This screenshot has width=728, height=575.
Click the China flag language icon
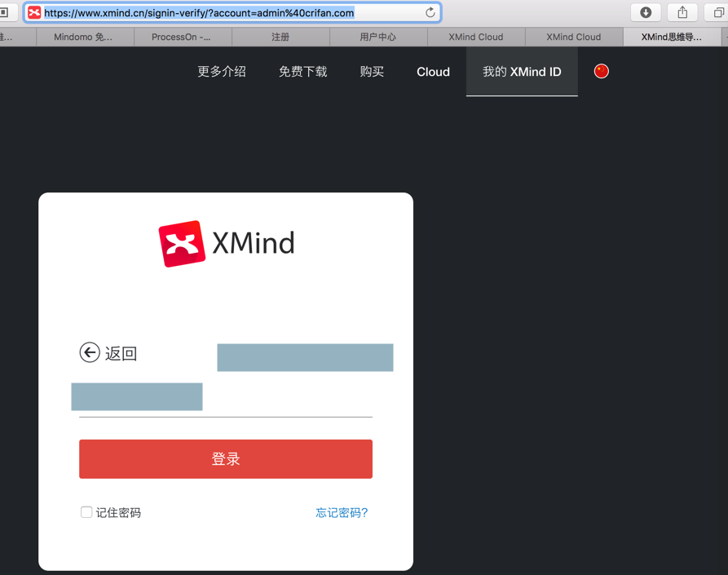click(x=602, y=71)
